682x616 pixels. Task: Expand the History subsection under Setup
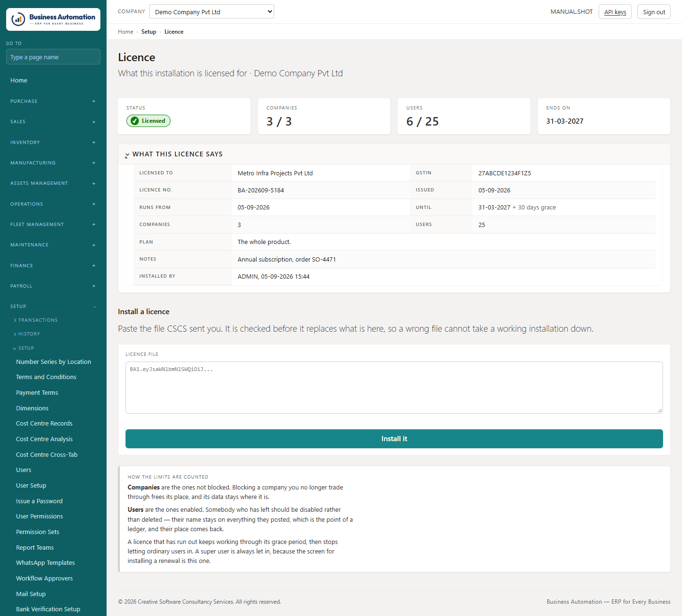coord(27,334)
